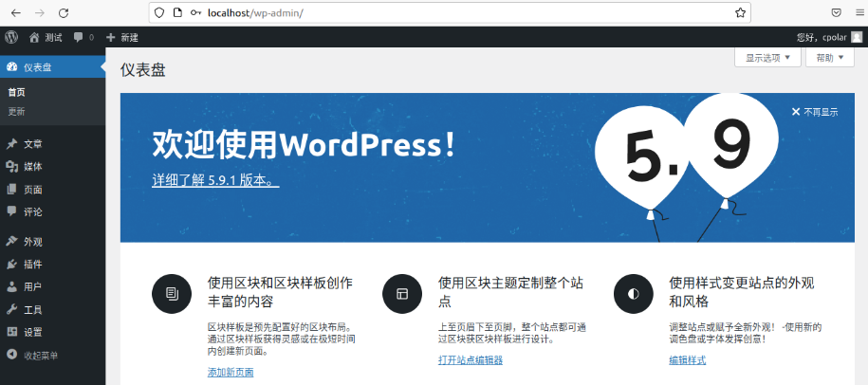Open the 文章 menu label
This screenshot has height=385, width=868.
tap(32, 144)
